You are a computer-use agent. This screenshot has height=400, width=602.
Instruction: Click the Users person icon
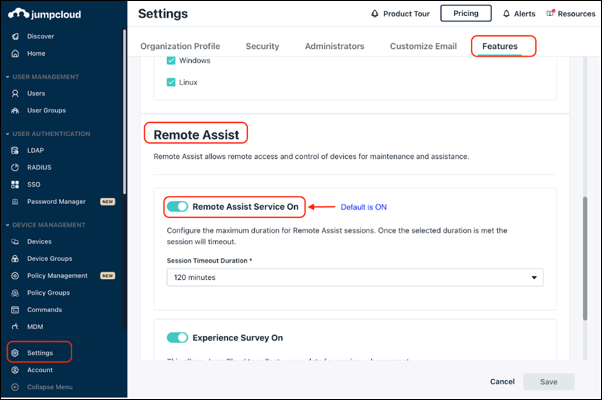(x=15, y=93)
